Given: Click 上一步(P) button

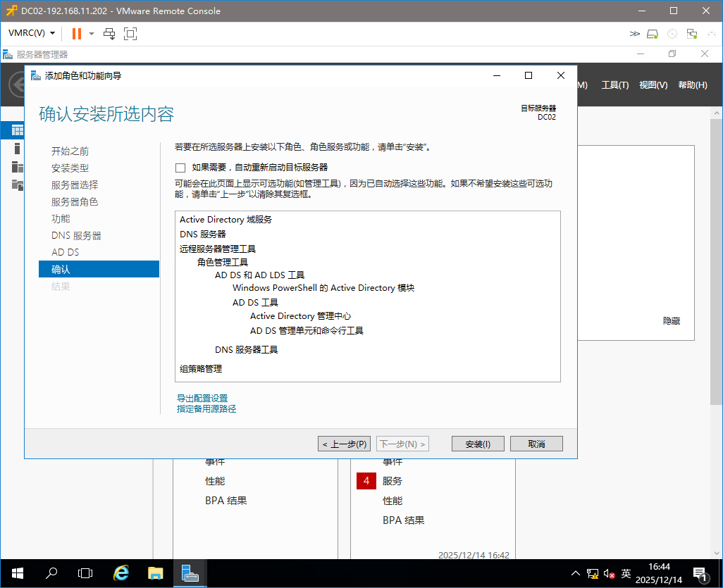Looking at the screenshot, I should (344, 444).
